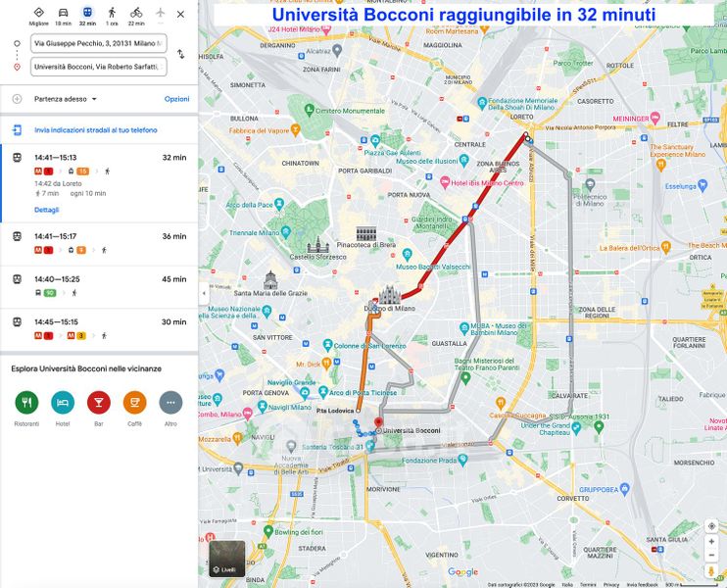The image size is (727, 588).
Task: Swap starting point and destination
Action: 180,55
